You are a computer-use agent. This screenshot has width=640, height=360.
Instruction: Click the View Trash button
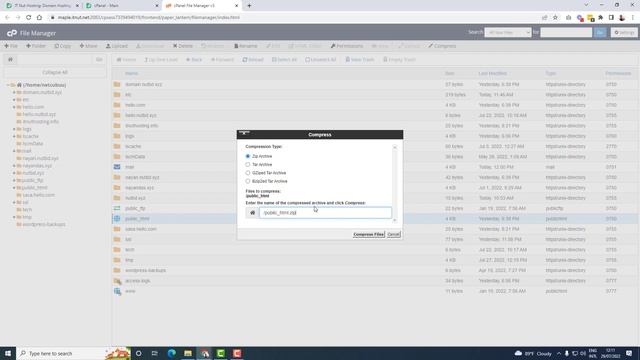coord(360,60)
